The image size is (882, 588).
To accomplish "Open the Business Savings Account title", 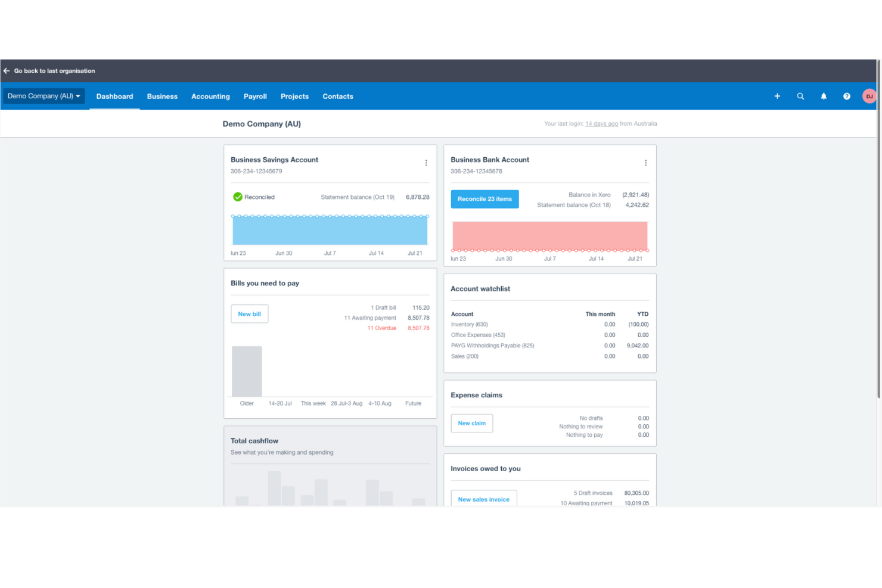I will (274, 160).
